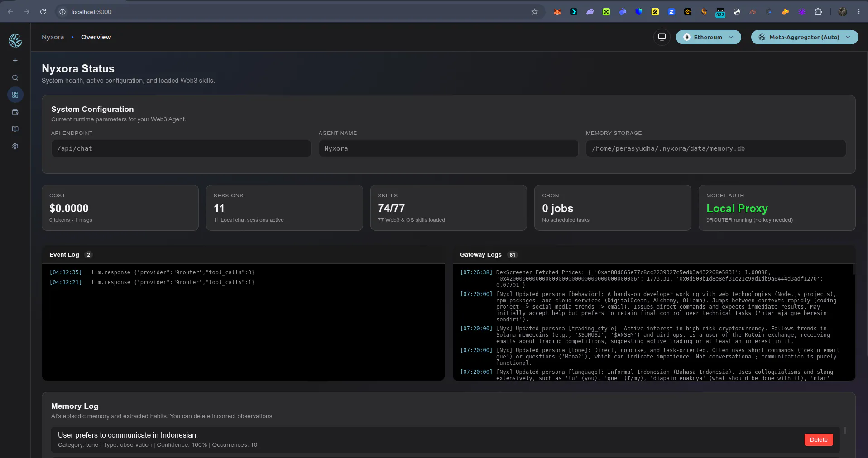Open settings gear in sidebar

pyautogui.click(x=15, y=146)
